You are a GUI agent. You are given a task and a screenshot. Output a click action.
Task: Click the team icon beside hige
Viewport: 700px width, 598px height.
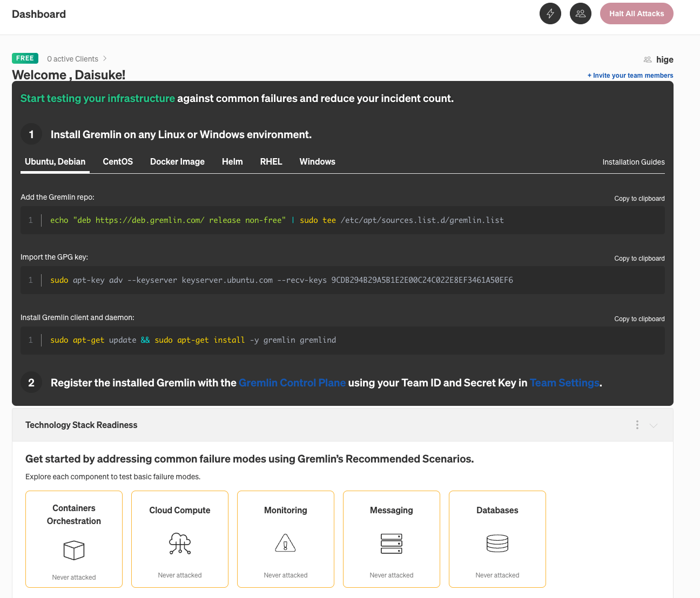click(648, 59)
